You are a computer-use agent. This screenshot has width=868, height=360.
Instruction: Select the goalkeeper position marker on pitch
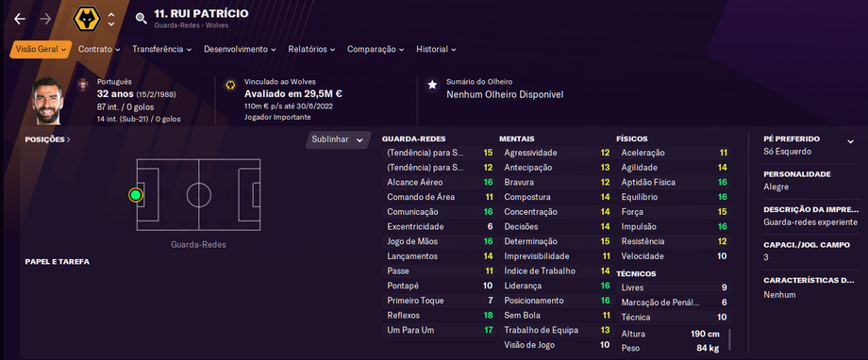click(x=136, y=195)
